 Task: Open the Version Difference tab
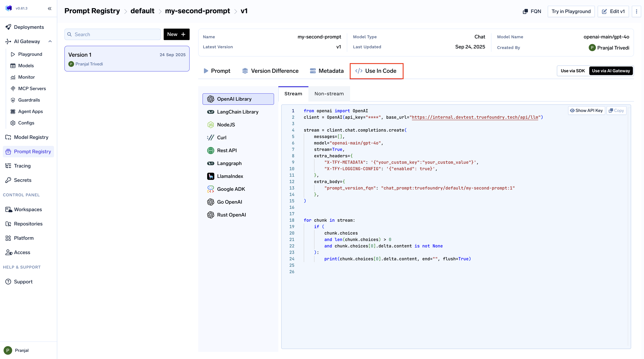(270, 71)
